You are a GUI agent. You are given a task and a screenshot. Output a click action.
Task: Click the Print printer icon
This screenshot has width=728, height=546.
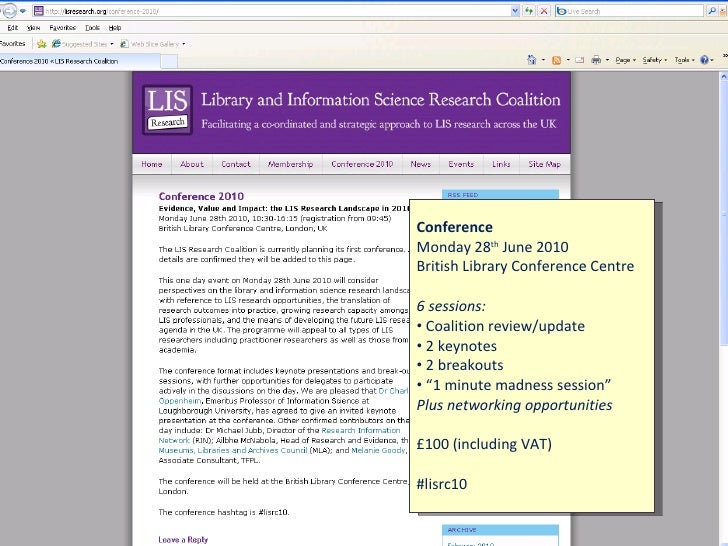pyautogui.click(x=596, y=60)
